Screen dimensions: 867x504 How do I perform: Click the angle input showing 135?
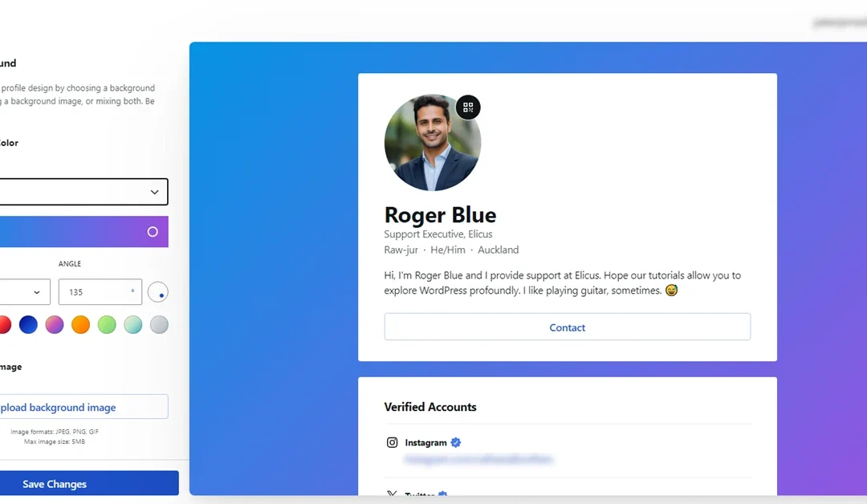click(x=100, y=292)
